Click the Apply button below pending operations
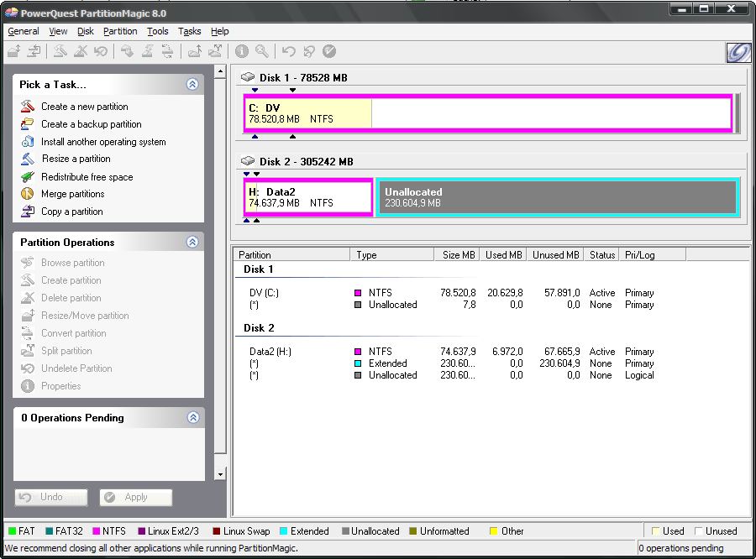Viewport: 756px width, 559px height. 136,498
